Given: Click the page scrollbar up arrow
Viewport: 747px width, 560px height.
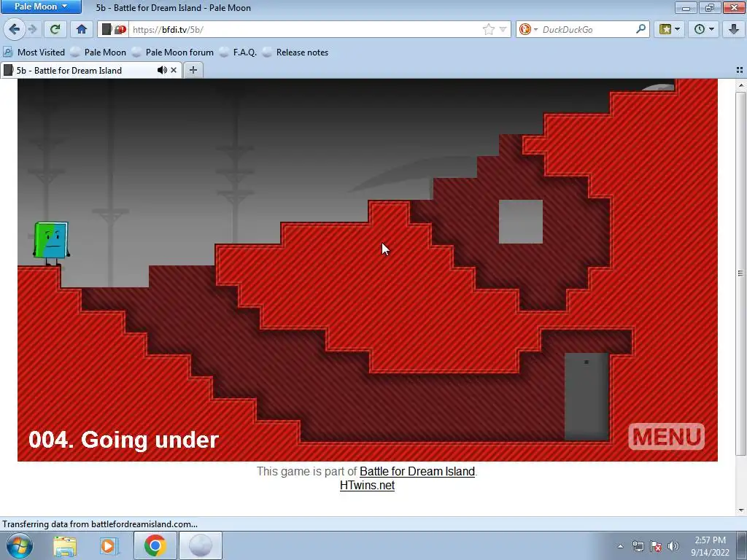Looking at the screenshot, I should (741, 86).
